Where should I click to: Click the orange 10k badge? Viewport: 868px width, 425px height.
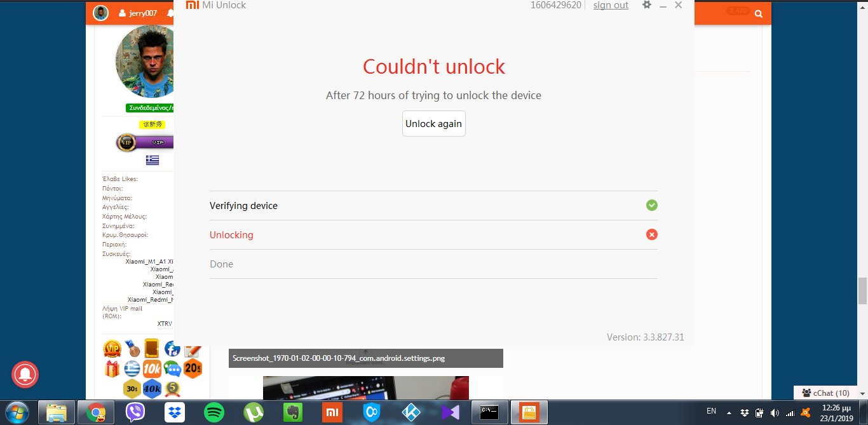click(152, 368)
